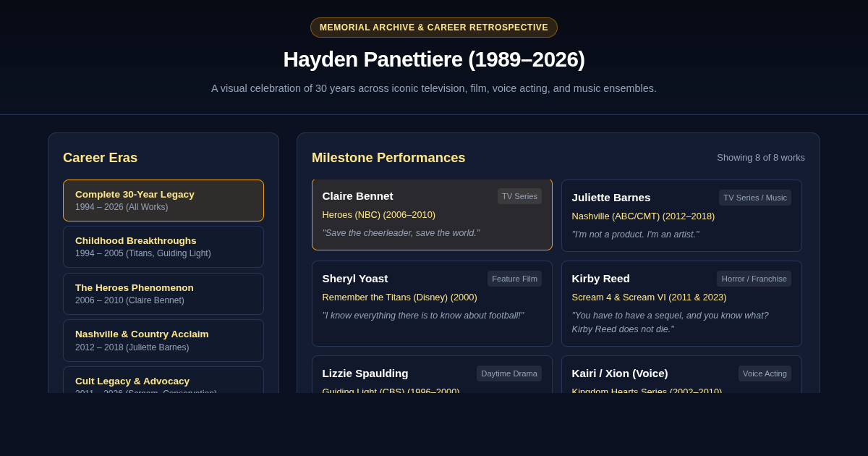This screenshot has height=456, width=868.
Task: Open the Juliette Barnes performance card
Action: (x=681, y=216)
